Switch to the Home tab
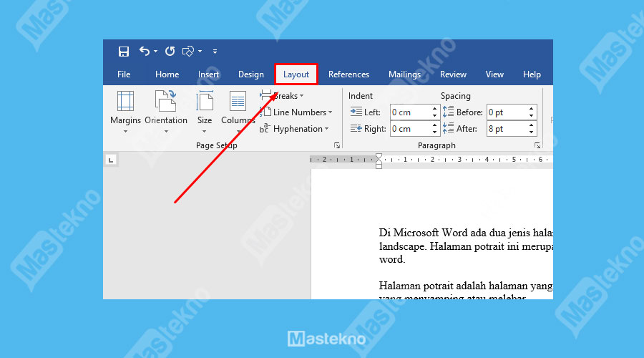The image size is (644, 358). click(167, 74)
